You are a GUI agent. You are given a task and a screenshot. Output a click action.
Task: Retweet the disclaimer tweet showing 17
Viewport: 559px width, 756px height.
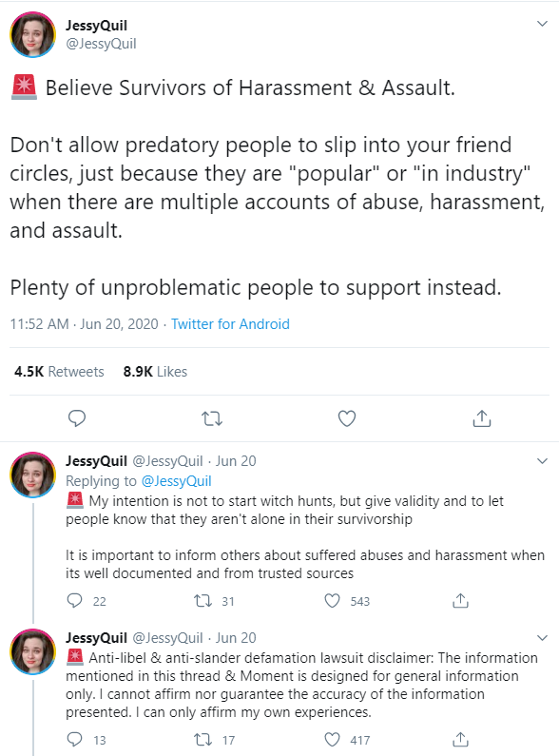pyautogui.click(x=202, y=739)
